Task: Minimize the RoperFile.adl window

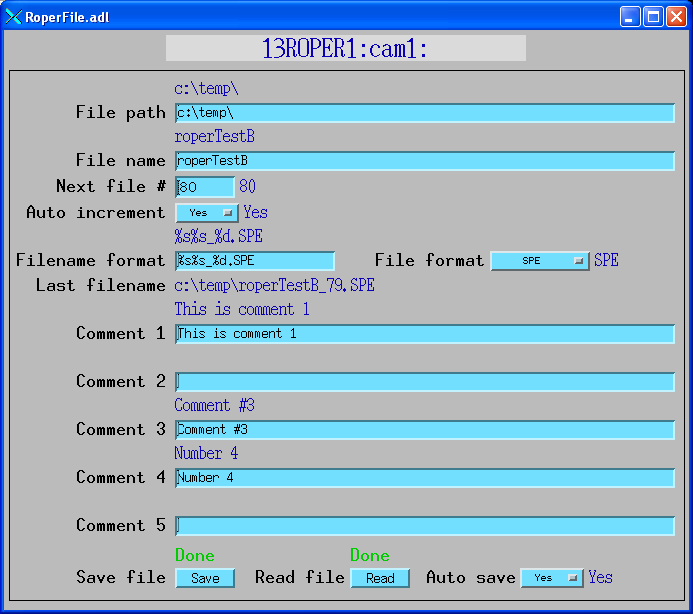Action: pyautogui.click(x=629, y=16)
